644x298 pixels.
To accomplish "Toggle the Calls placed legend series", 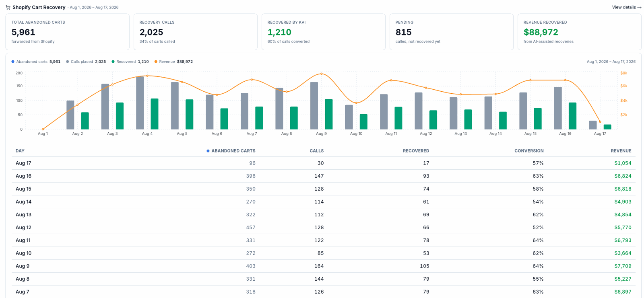I will pyautogui.click(x=86, y=62).
